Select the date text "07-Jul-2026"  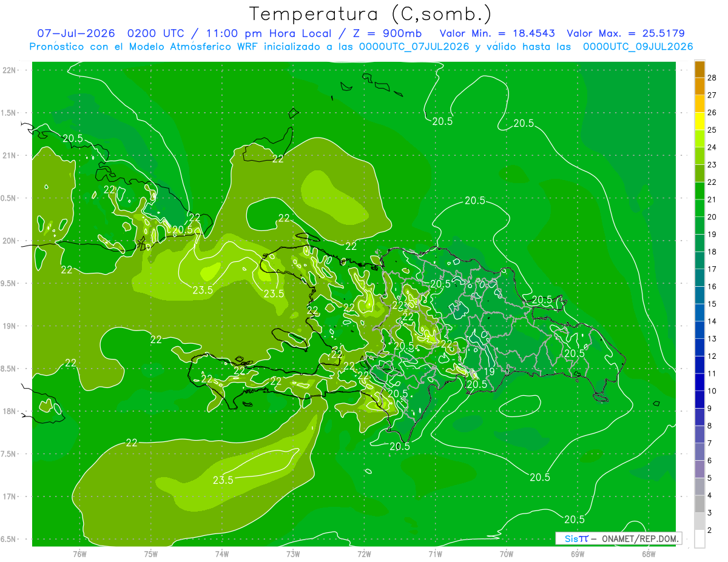[x=76, y=33]
